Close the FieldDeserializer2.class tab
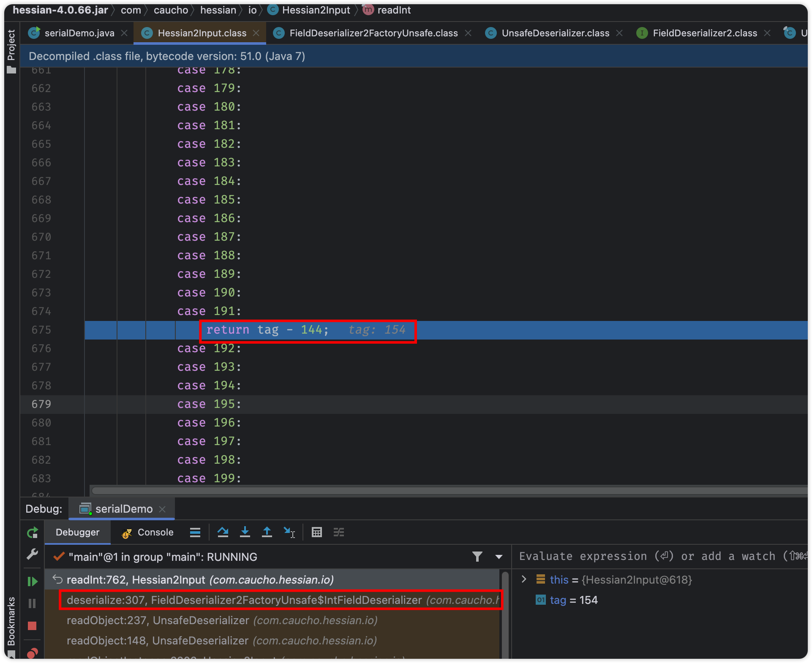Screen dimensions: 812x663 point(767,33)
